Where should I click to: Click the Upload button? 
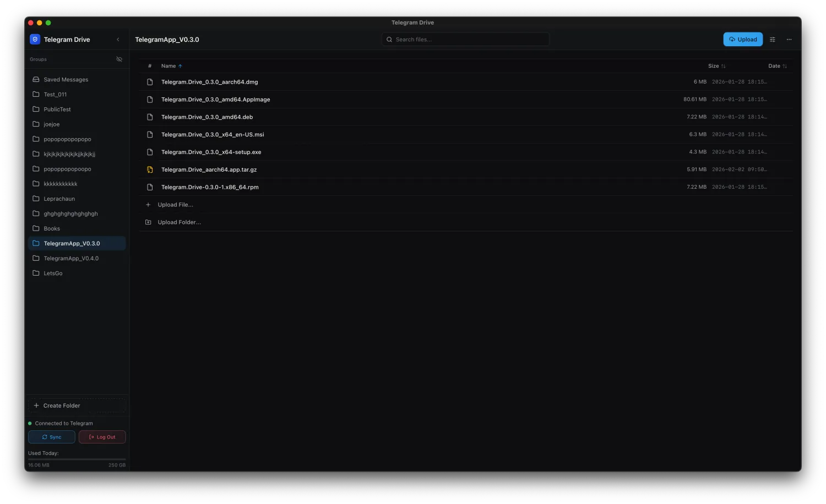coord(743,39)
